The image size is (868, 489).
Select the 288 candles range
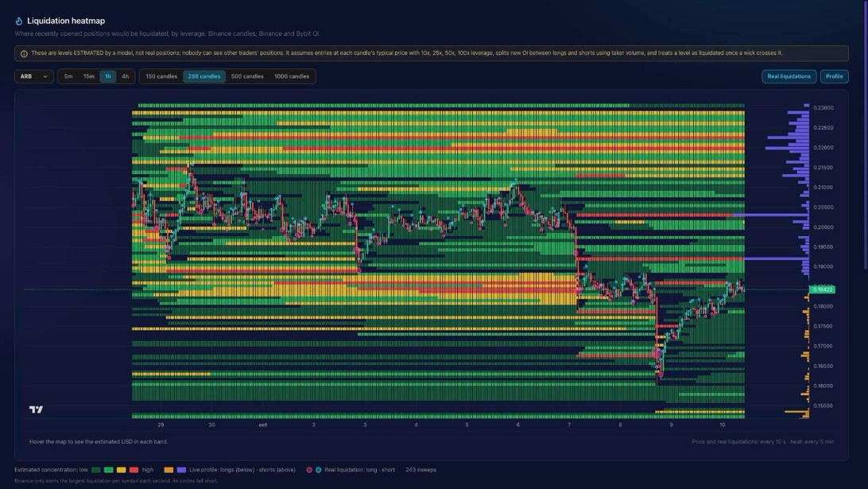(204, 76)
